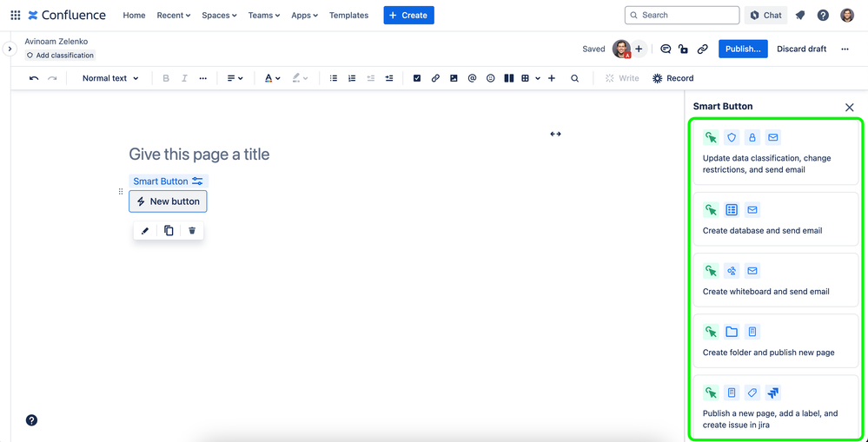Click the outdent icon
This screenshot has width=868, height=442.
(371, 78)
